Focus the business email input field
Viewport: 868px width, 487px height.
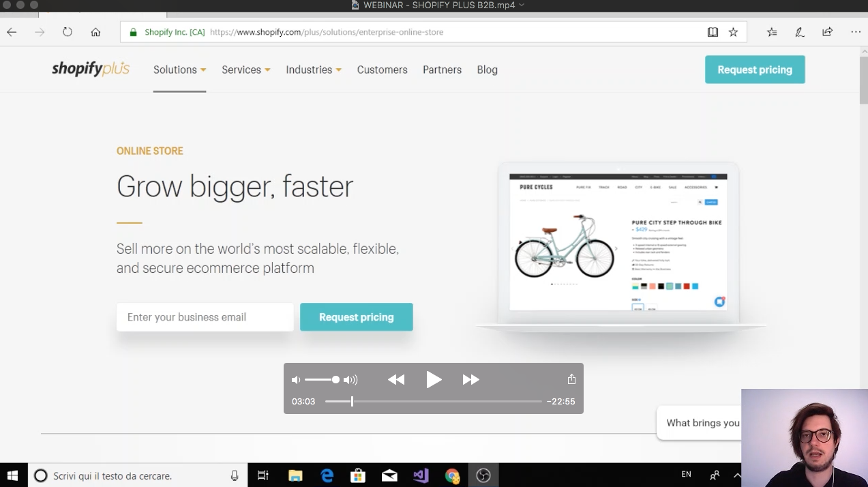tap(205, 317)
